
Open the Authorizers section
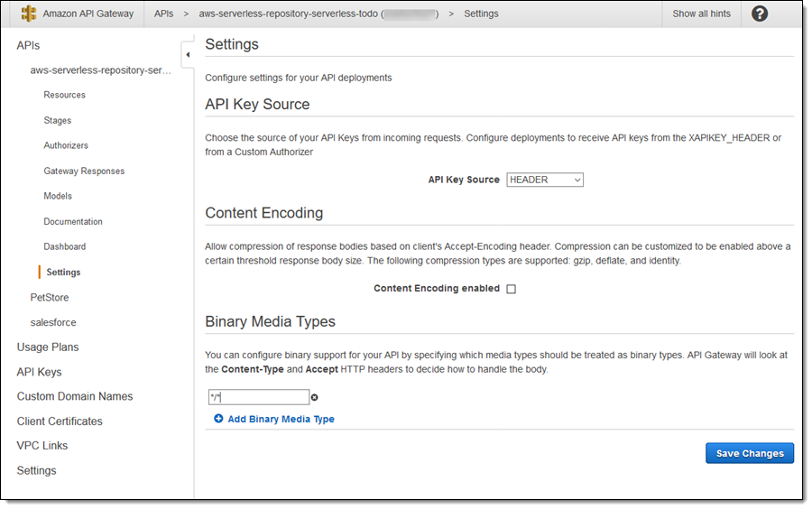pos(66,145)
